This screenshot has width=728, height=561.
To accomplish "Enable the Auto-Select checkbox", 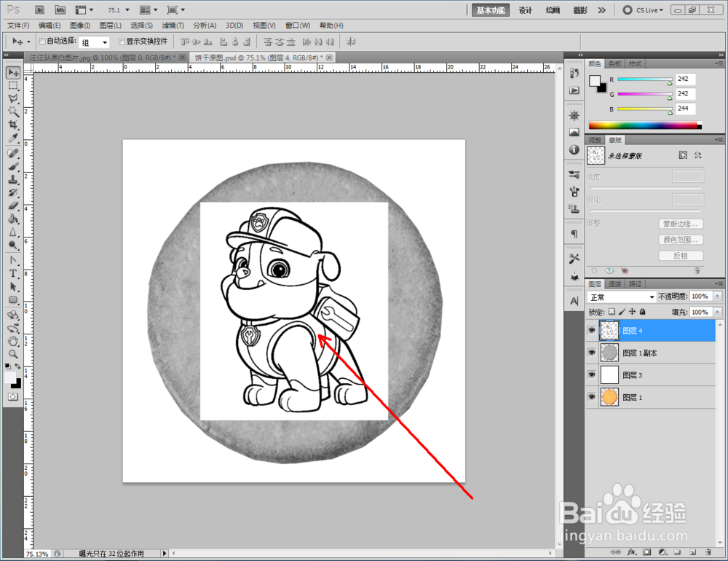I will click(42, 42).
